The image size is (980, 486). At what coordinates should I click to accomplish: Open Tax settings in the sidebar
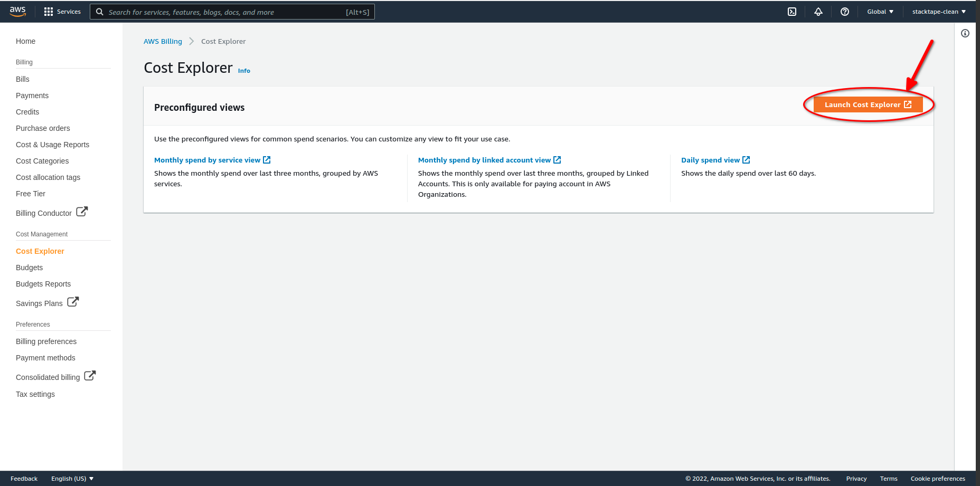[35, 394]
